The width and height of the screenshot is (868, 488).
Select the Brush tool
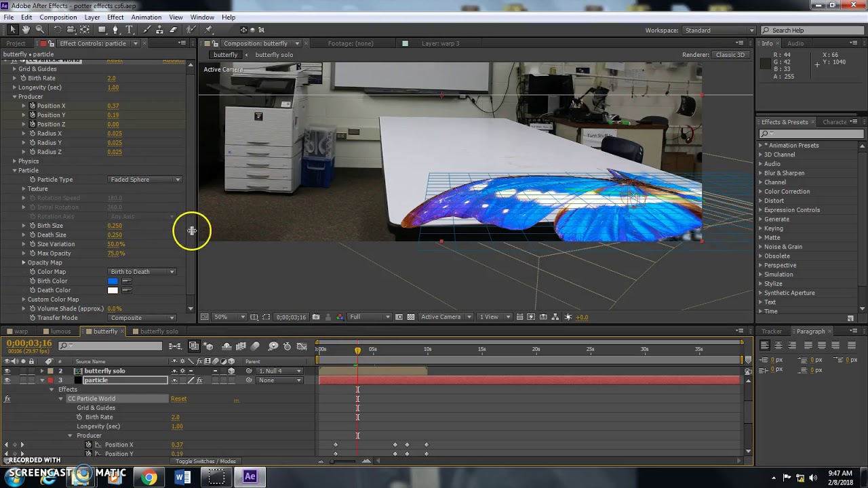(146, 30)
